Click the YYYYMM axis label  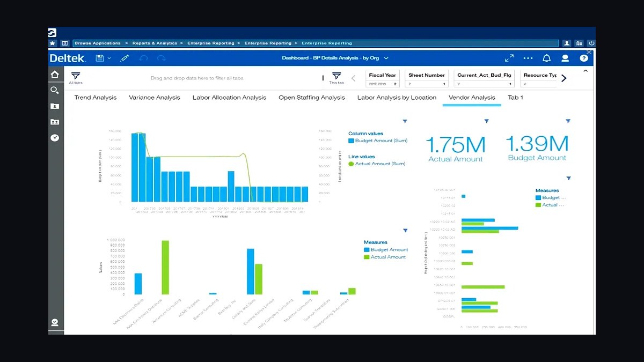(219, 217)
